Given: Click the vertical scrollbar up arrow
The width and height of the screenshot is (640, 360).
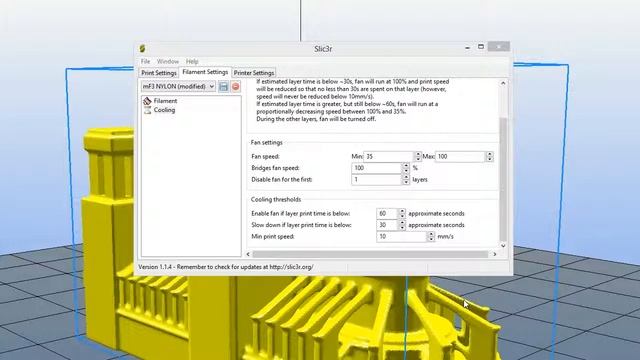Looking at the screenshot, I should [x=503, y=83].
